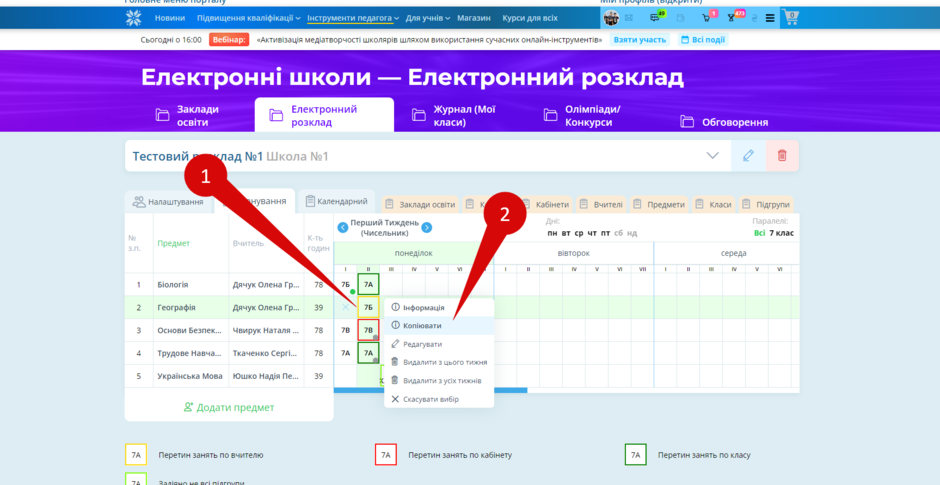The image size is (940, 485).
Task: Click the Взяти участь link
Action: (x=640, y=40)
